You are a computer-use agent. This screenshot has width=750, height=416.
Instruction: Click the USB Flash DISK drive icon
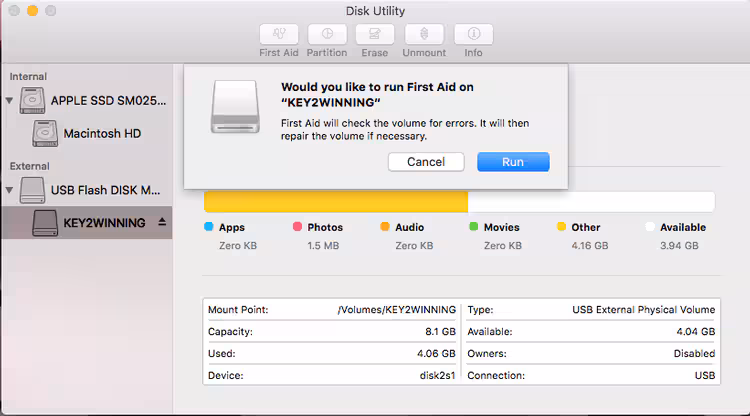coord(33,190)
